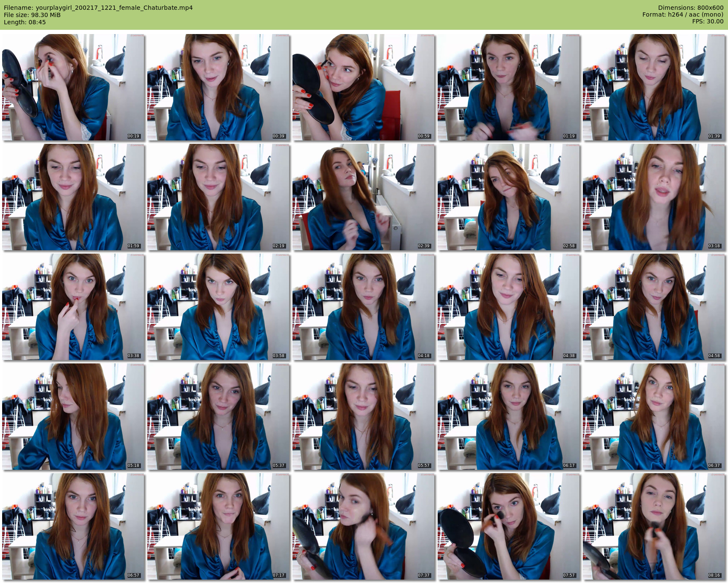Pick the frame marked 02:58

pos(509,197)
